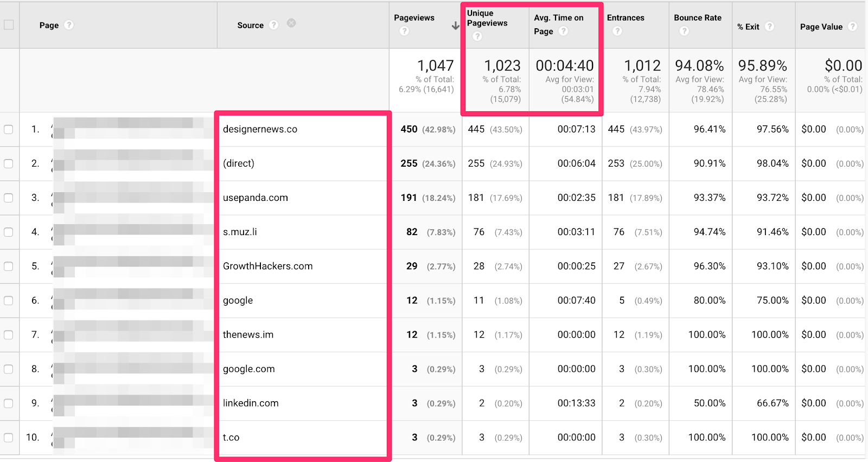
Task: Check the row 2 (direct) checkbox
Action: point(9,163)
